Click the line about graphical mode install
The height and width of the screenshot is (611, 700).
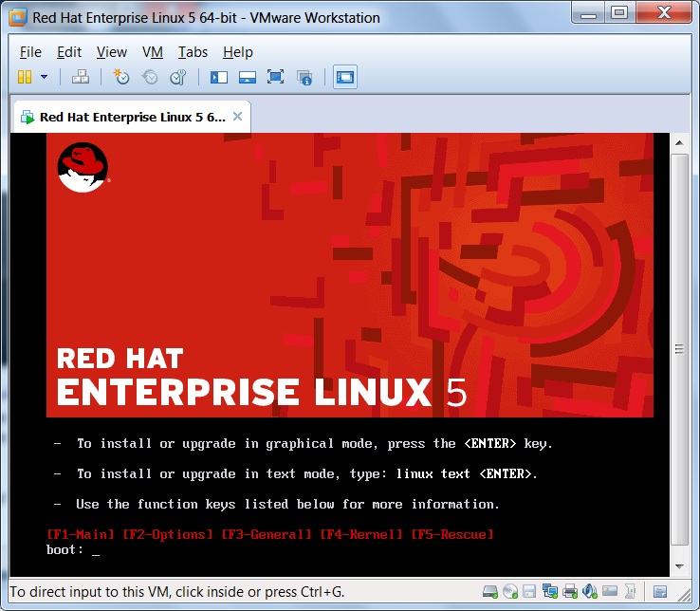[x=304, y=443]
